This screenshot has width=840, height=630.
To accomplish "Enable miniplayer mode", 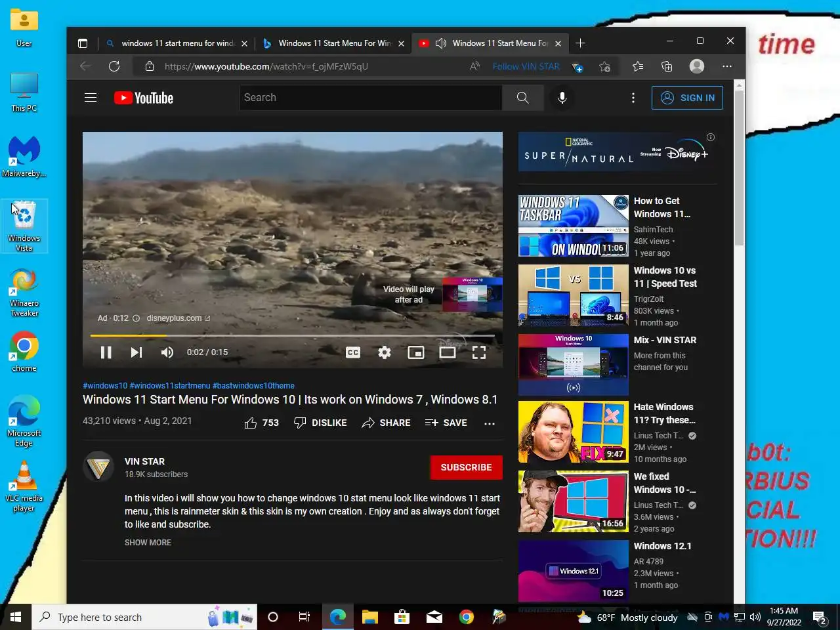I will [x=416, y=352].
